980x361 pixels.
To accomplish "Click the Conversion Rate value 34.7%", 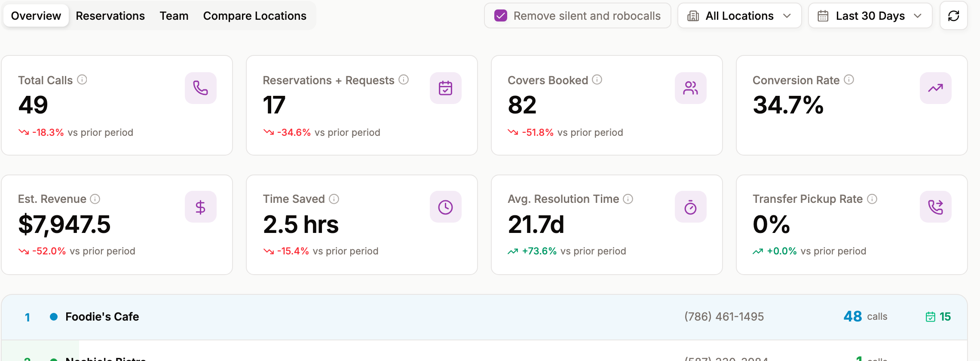I will tap(788, 105).
